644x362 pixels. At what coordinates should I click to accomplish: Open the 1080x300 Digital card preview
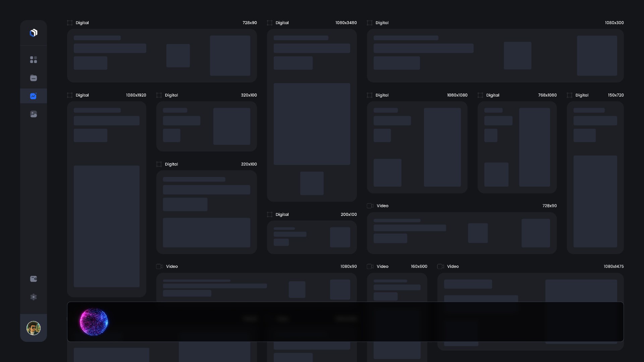tap(495, 56)
